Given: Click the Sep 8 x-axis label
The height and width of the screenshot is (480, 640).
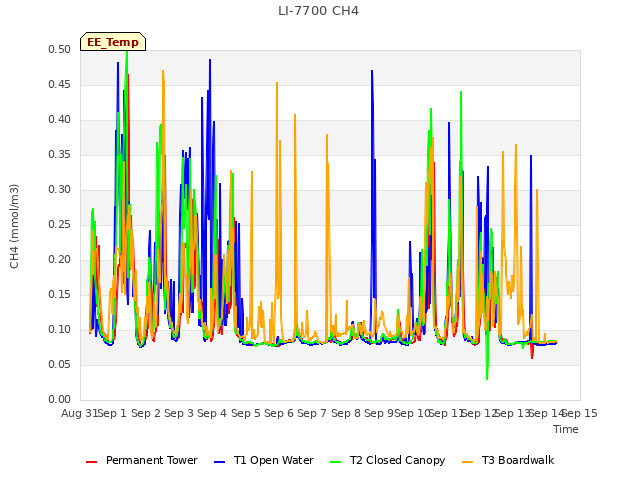Looking at the screenshot, I should coord(346,413).
